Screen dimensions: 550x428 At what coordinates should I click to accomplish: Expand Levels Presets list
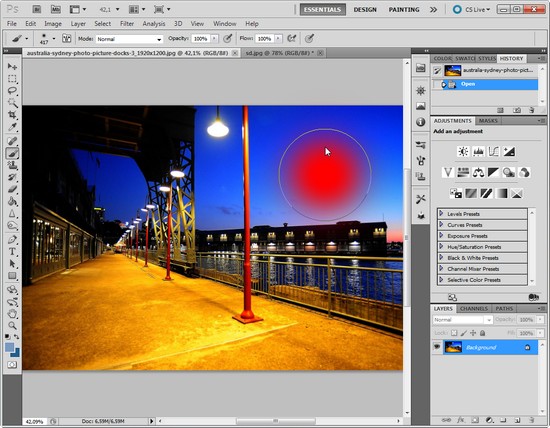tap(441, 213)
